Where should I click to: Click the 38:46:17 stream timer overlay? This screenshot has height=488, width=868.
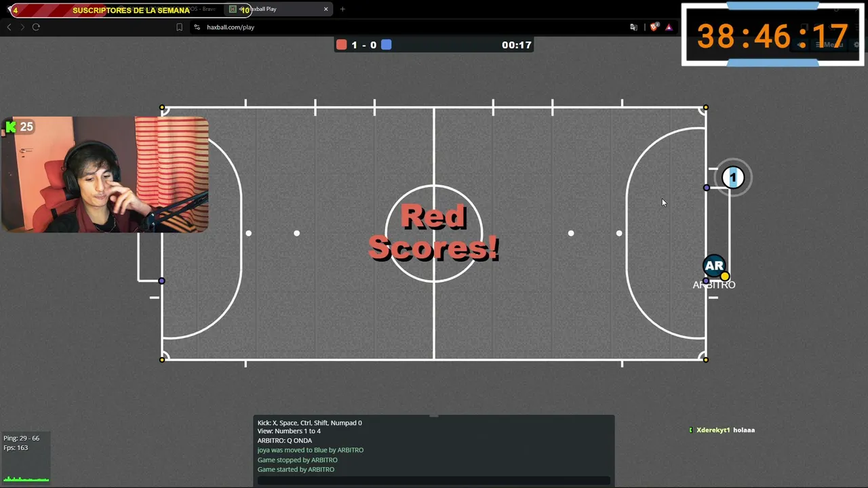[773, 35]
